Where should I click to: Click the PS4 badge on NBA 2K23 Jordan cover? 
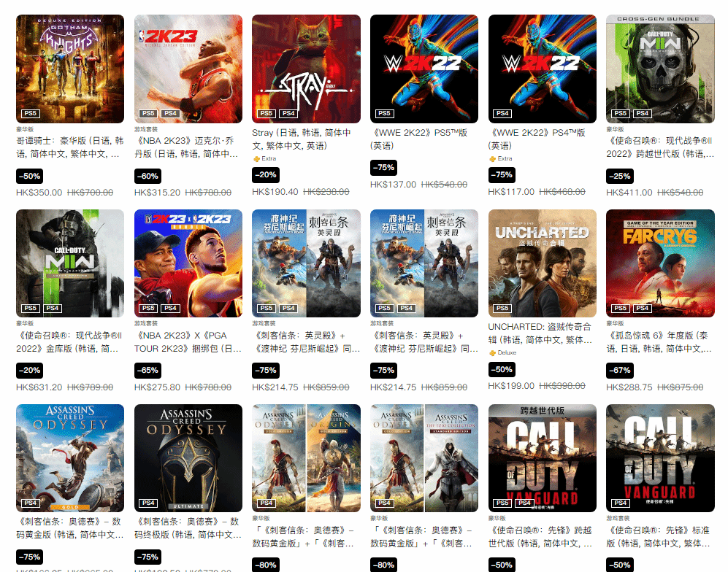tap(170, 113)
